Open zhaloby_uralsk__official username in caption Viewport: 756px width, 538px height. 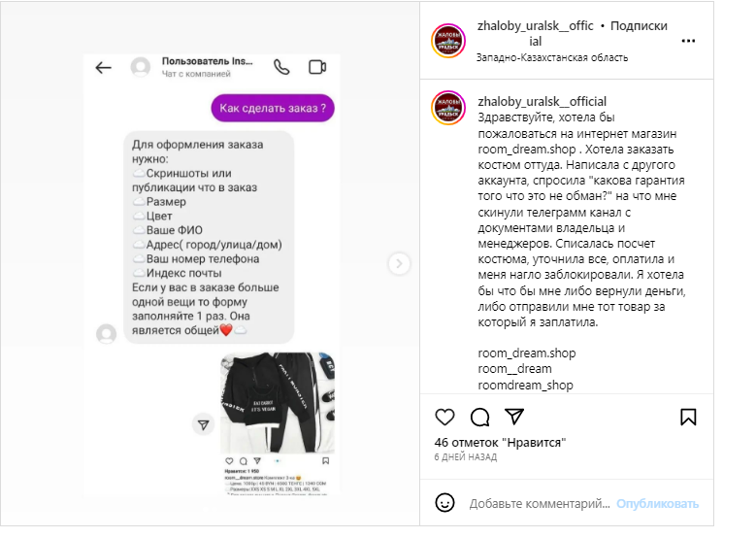tap(542, 101)
